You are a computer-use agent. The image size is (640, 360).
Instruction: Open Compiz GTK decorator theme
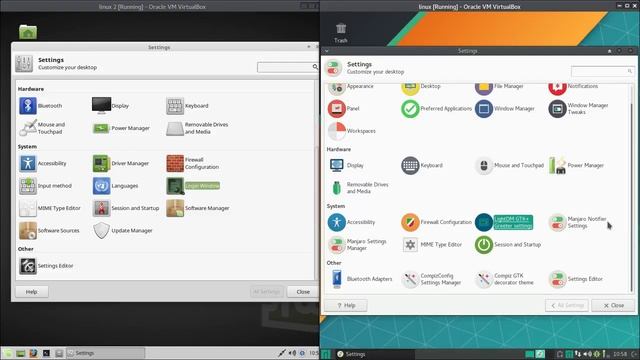(505, 279)
